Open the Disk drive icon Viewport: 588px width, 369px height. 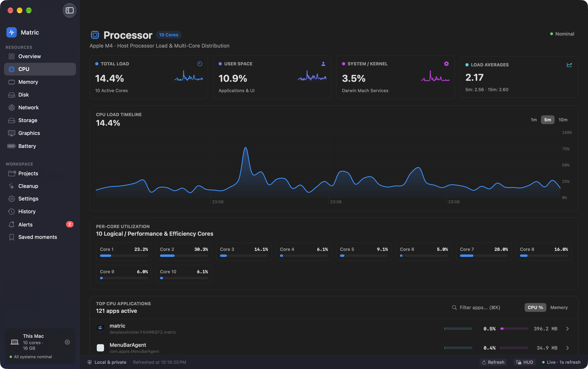pyautogui.click(x=11, y=95)
